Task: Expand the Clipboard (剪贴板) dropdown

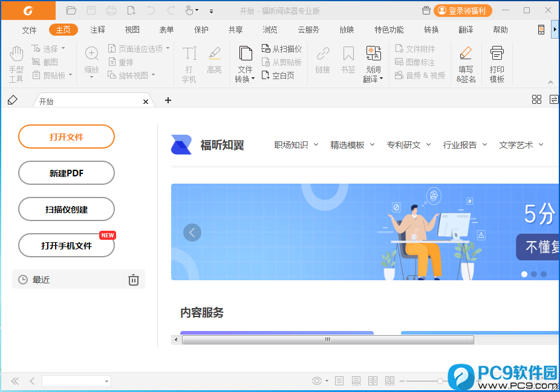Action: coord(70,75)
